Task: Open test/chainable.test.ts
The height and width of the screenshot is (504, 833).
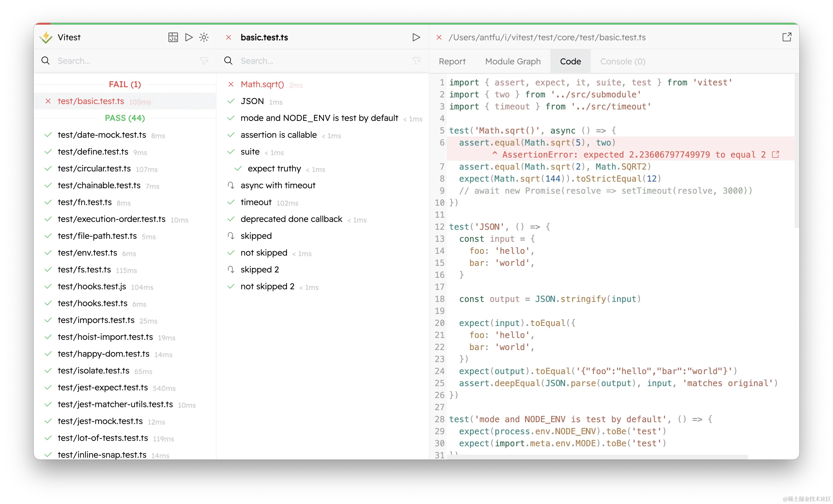Action: point(125,186)
